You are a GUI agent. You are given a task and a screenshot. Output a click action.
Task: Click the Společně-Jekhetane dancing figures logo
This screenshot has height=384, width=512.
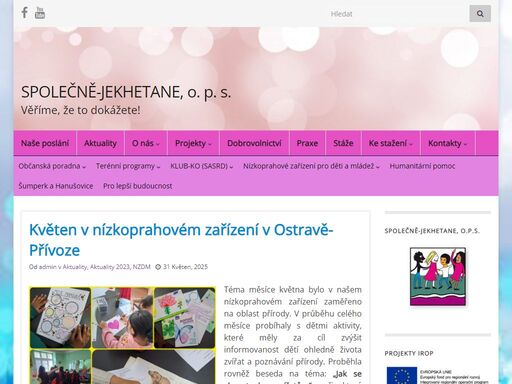438,276
